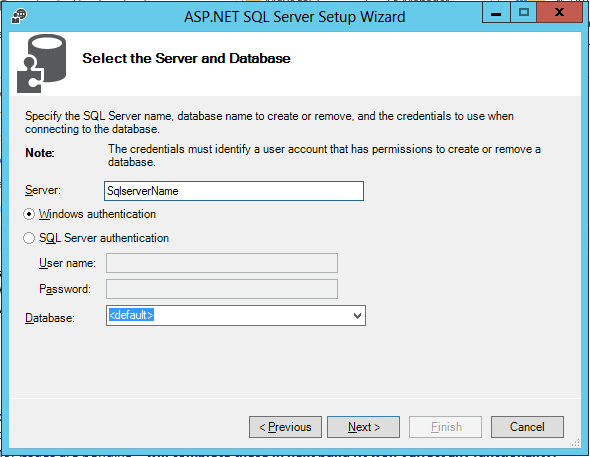Click the <default> text in Database box

pos(131,315)
